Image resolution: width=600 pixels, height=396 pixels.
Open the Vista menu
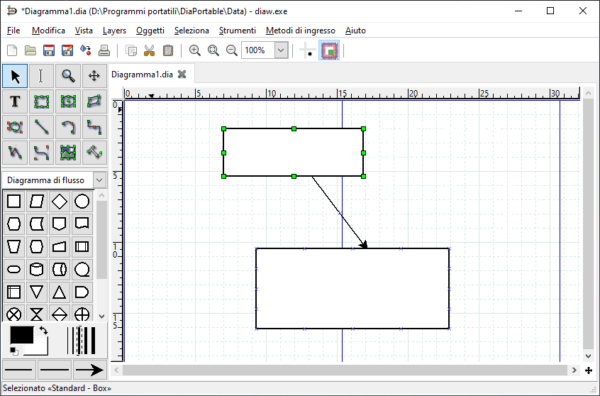pyautogui.click(x=83, y=31)
